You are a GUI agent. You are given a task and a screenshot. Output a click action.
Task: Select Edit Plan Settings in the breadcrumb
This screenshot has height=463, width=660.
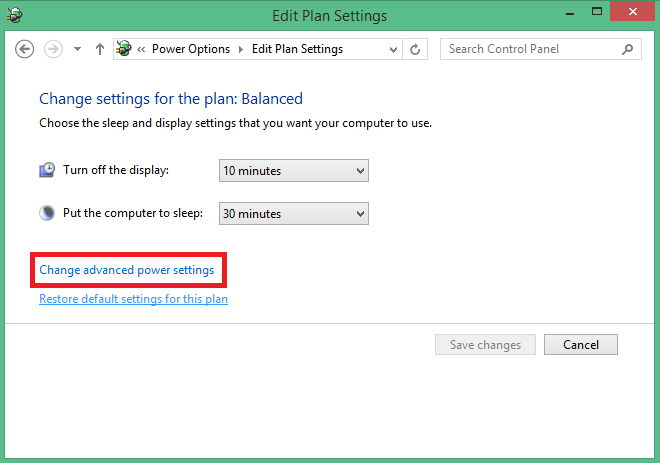tap(297, 49)
